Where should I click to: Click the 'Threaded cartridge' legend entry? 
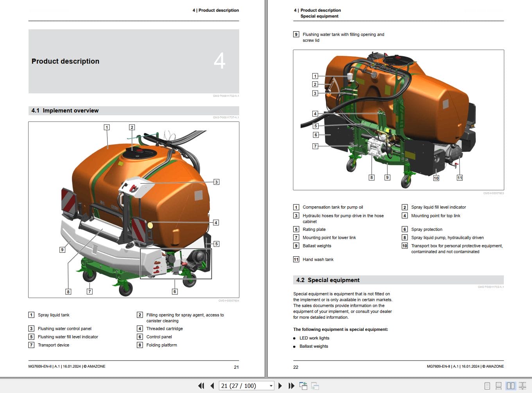165,329
